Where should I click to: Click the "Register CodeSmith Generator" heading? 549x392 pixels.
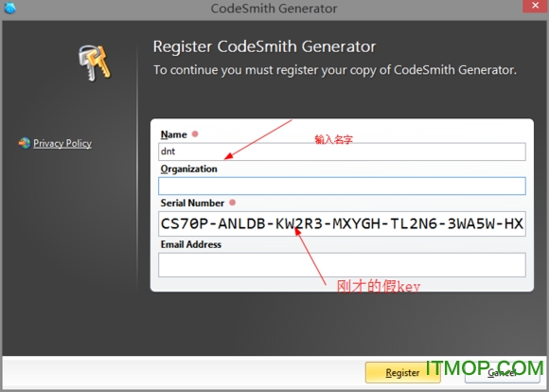click(264, 46)
